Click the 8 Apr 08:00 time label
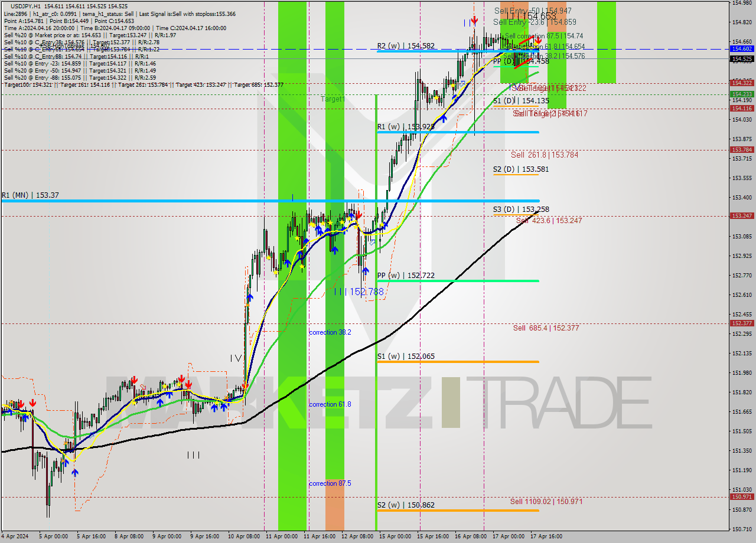756x543 pixels. pos(129,537)
